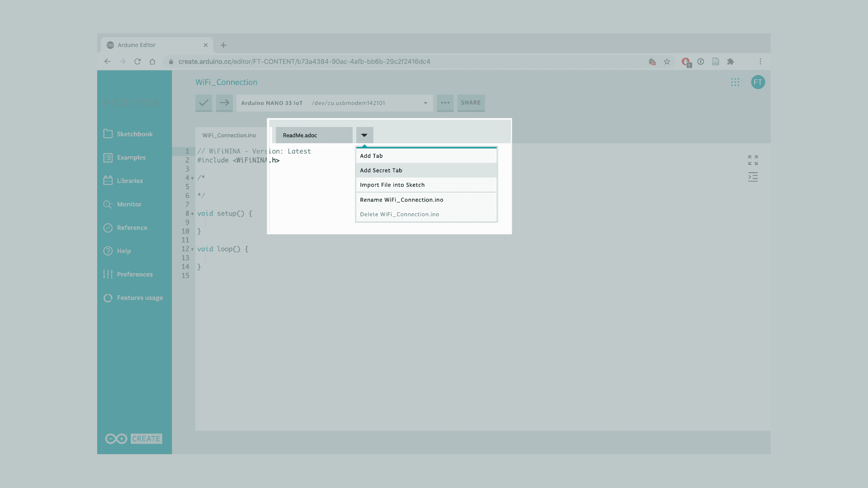Viewport: 868px width, 488px height.
Task: Collapse the setup function fold arrow
Action: 193,214
